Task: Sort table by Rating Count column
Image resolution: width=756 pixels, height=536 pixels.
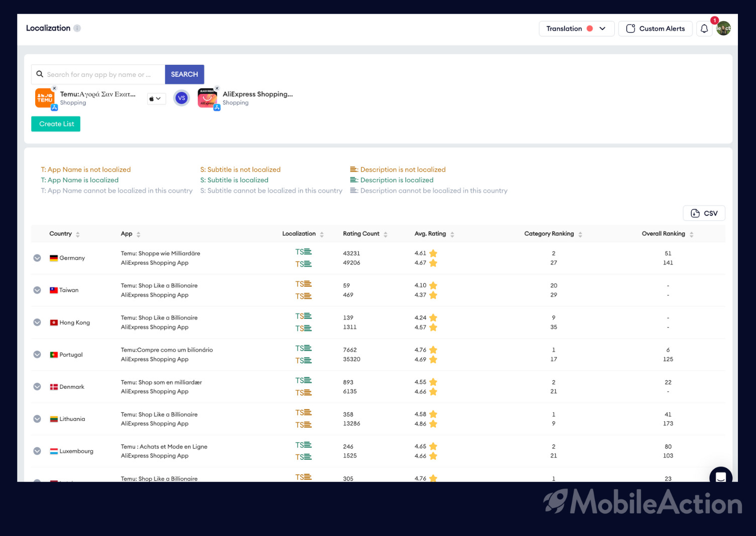Action: pyautogui.click(x=365, y=234)
